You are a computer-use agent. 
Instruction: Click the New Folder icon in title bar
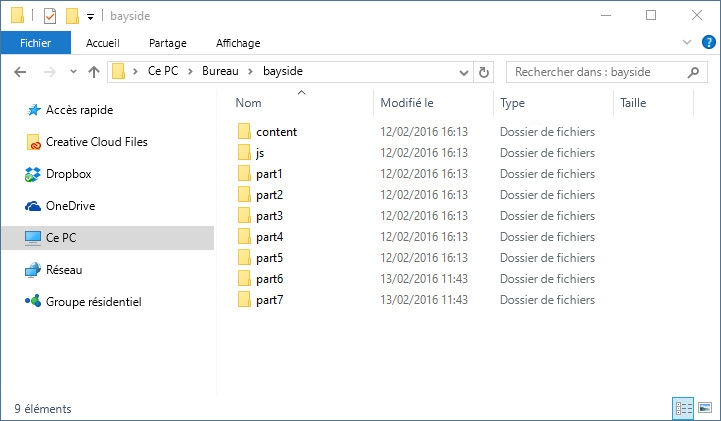point(71,16)
